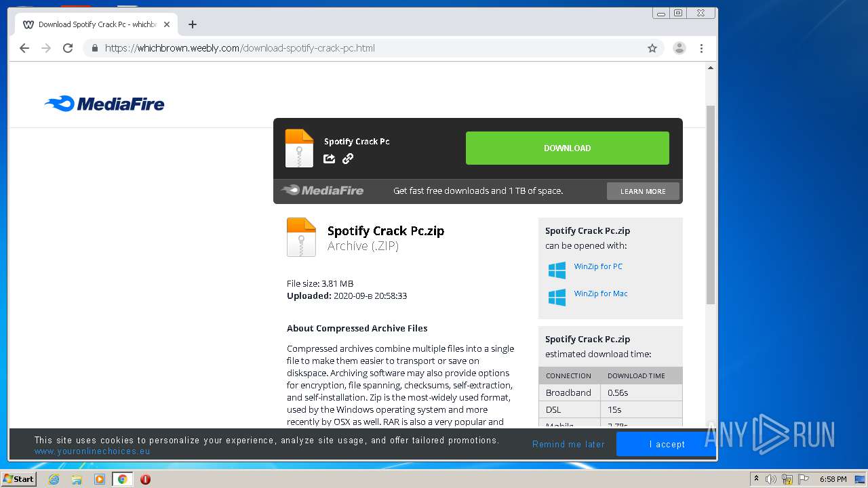The image size is (868, 488).
Task: Open the Windows Start menu
Action: 18,479
